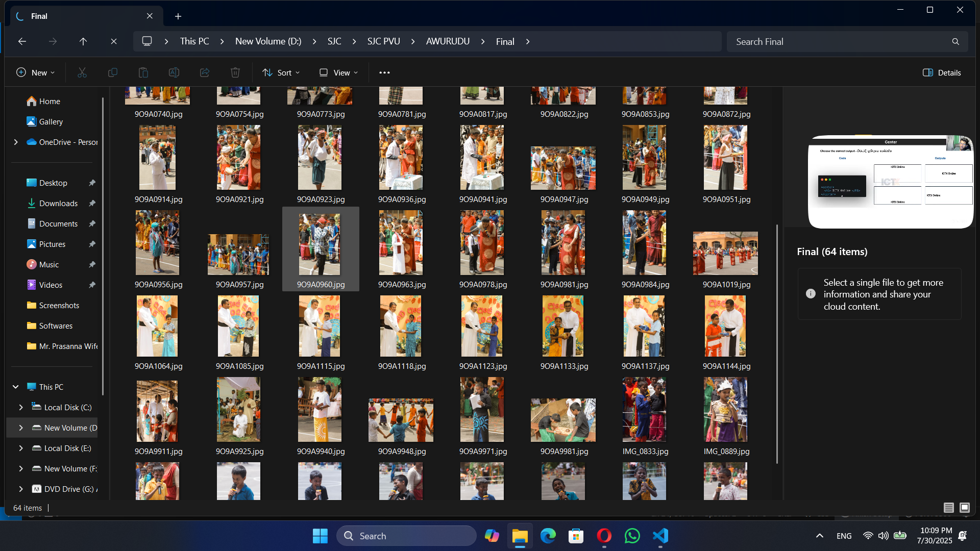This screenshot has height=551, width=980.
Task: Expand Local Disk (C:) tree node
Action: [21, 407]
